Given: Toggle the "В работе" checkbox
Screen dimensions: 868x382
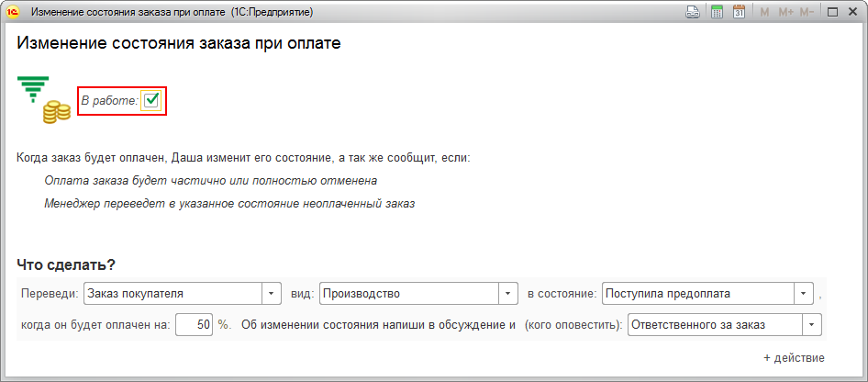Looking at the screenshot, I should 152,100.
